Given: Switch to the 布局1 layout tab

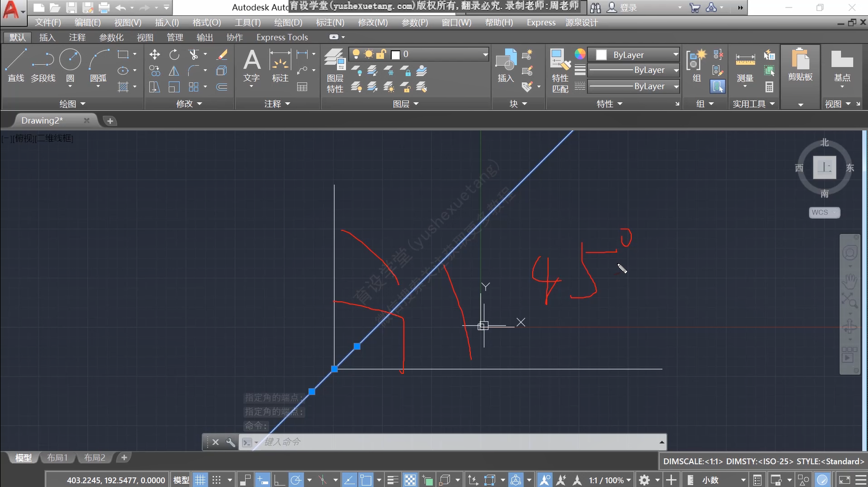Looking at the screenshot, I should pos(57,458).
